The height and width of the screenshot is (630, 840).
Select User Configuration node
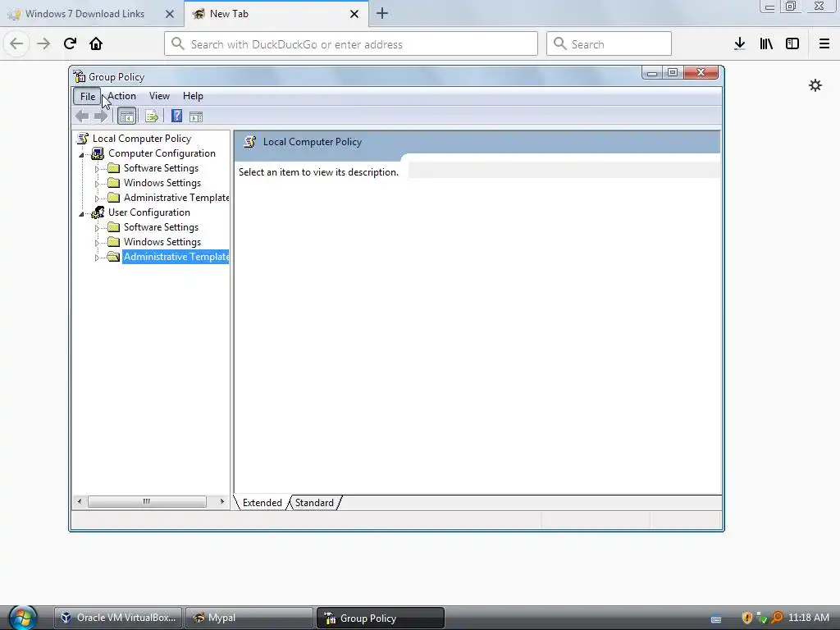(149, 212)
